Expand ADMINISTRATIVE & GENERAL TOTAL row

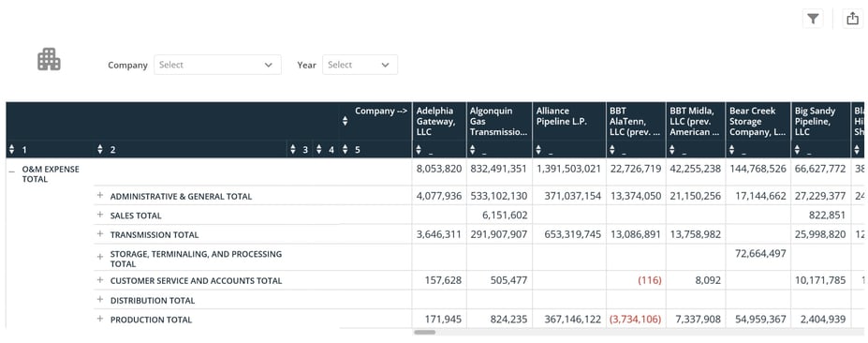click(100, 196)
